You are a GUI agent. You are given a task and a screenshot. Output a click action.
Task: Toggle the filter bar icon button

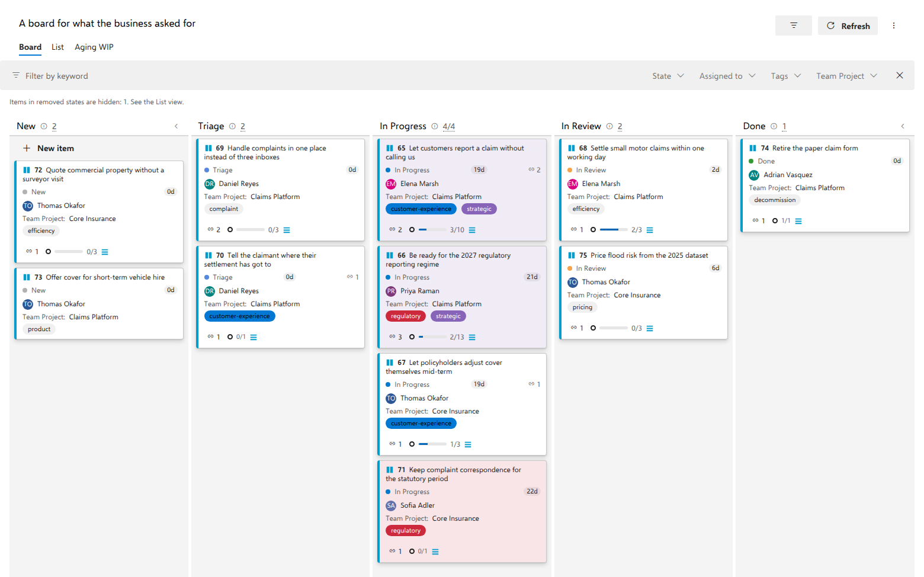pyautogui.click(x=793, y=25)
